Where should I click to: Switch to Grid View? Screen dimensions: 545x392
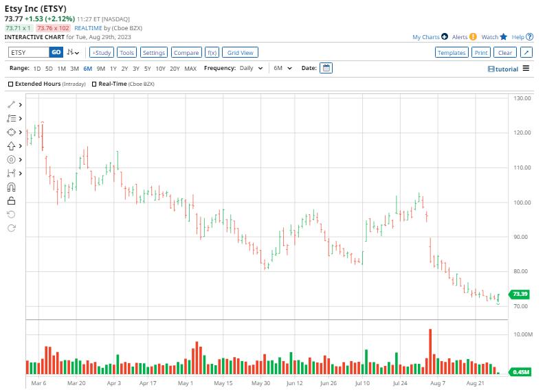[240, 52]
